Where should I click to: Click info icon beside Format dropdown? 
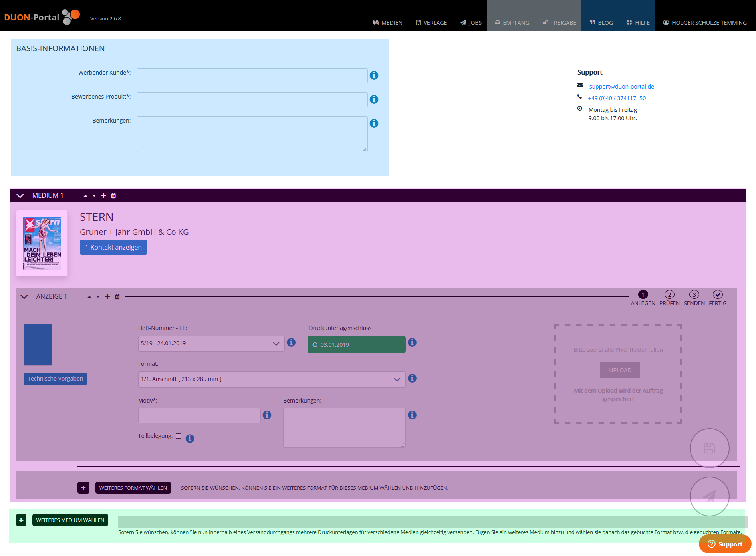(x=412, y=378)
